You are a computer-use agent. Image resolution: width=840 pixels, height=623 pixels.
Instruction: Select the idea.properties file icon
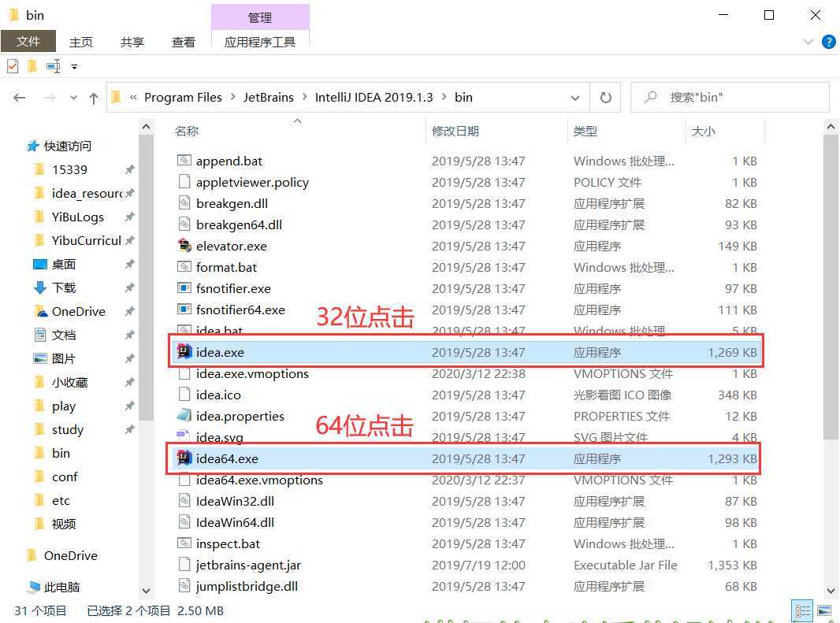(184, 416)
